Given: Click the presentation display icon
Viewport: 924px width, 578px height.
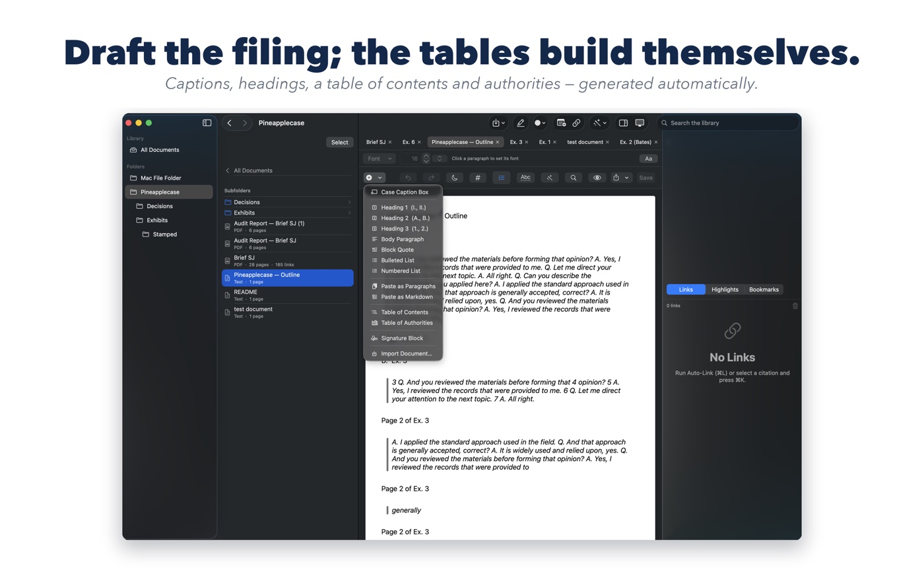Looking at the screenshot, I should [x=640, y=123].
